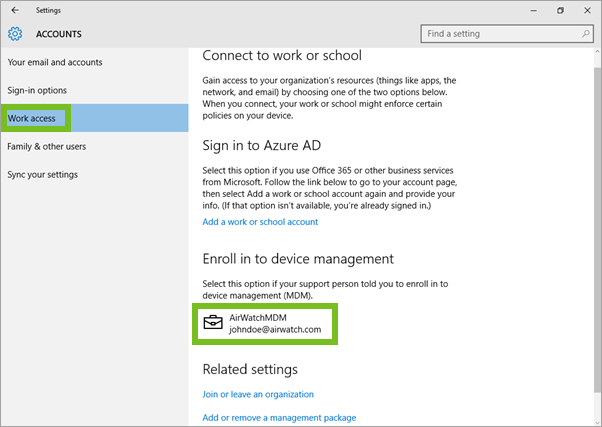
Task: Click the Related settings heading
Action: coord(250,369)
